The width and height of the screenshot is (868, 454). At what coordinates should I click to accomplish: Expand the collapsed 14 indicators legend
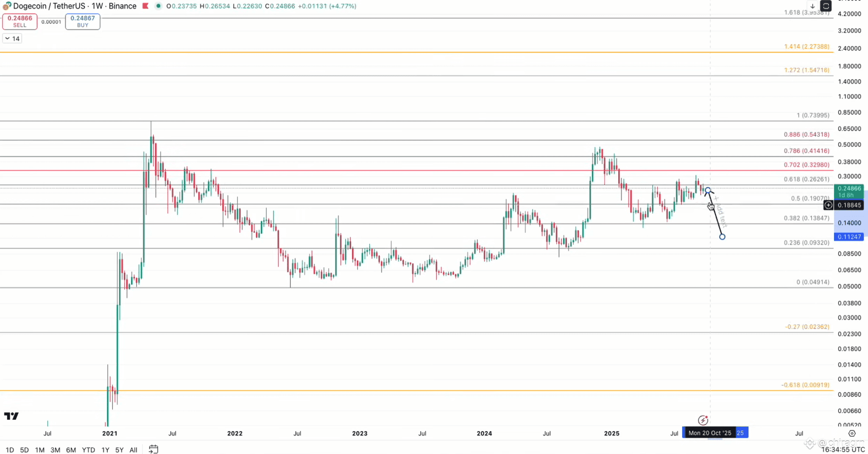(12, 39)
